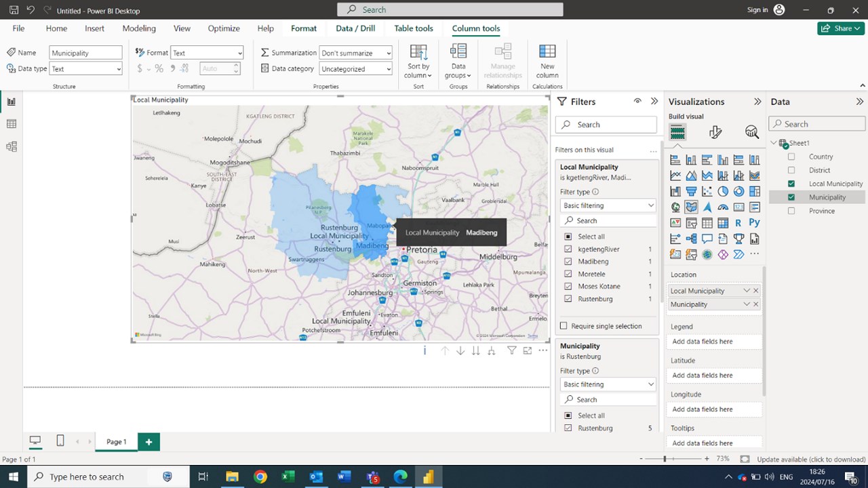
Task: Switch to Table view in left sidebar
Action: (x=11, y=124)
